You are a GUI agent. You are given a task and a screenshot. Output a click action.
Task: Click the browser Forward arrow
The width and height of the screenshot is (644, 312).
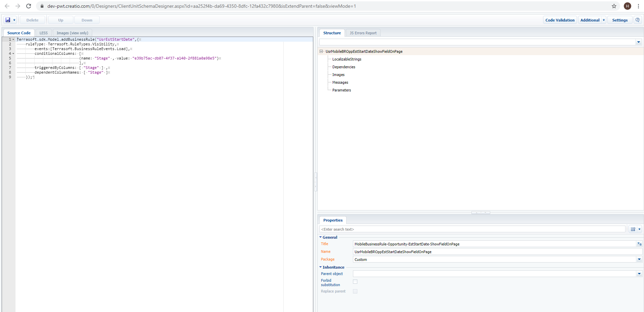pyautogui.click(x=18, y=6)
